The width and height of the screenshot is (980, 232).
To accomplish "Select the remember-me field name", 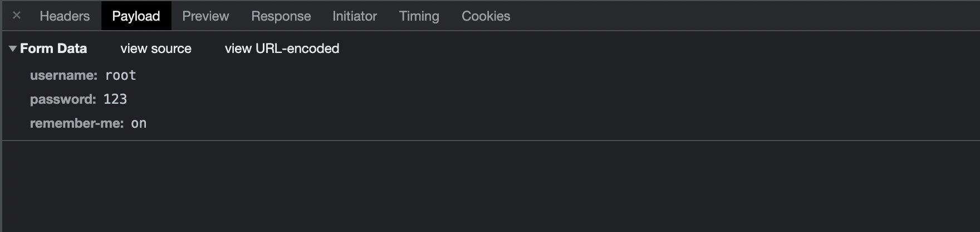I will [77, 123].
